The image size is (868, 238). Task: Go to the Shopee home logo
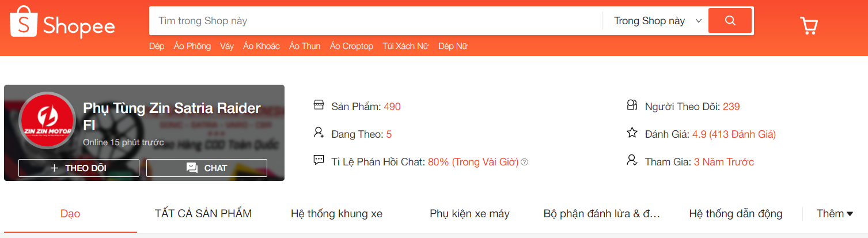point(62,22)
